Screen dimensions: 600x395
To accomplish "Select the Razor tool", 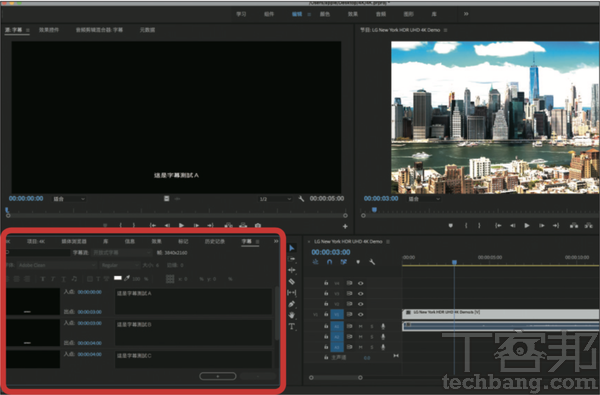I will pos(292,281).
